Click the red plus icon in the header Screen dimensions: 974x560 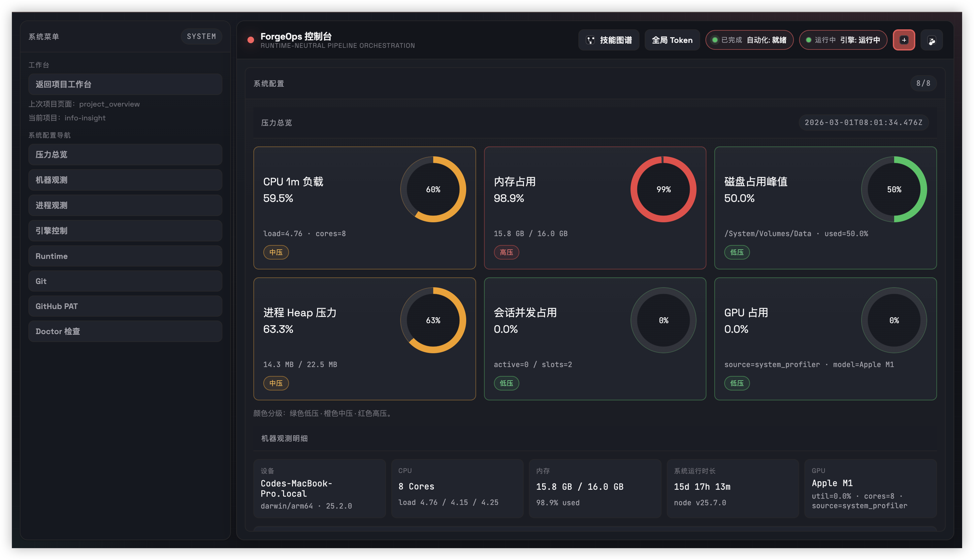(904, 40)
